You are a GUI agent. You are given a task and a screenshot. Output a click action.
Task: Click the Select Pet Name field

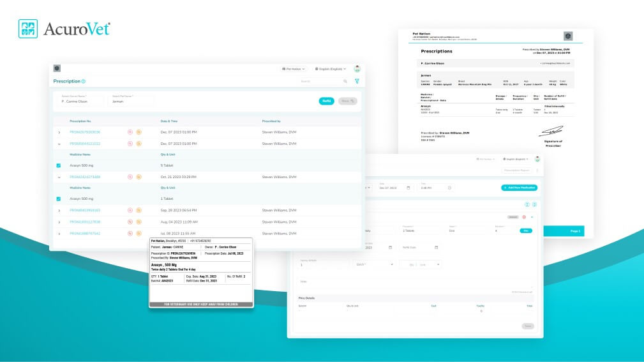point(131,100)
